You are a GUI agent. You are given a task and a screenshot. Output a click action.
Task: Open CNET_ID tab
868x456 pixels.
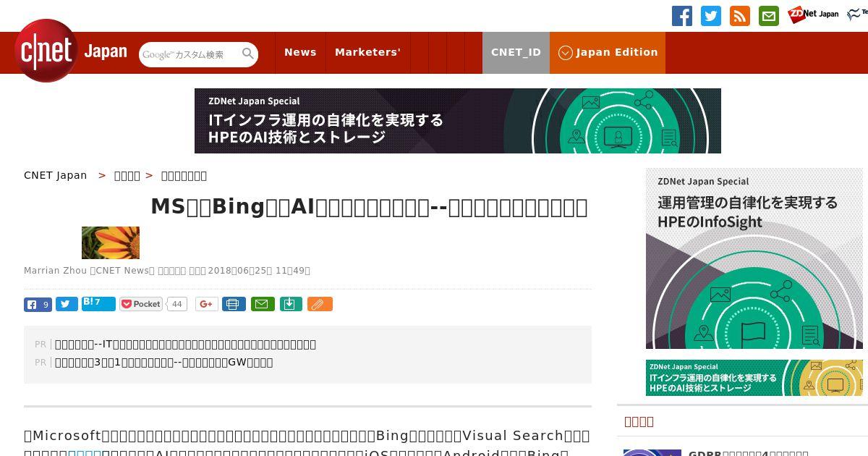[516, 52]
